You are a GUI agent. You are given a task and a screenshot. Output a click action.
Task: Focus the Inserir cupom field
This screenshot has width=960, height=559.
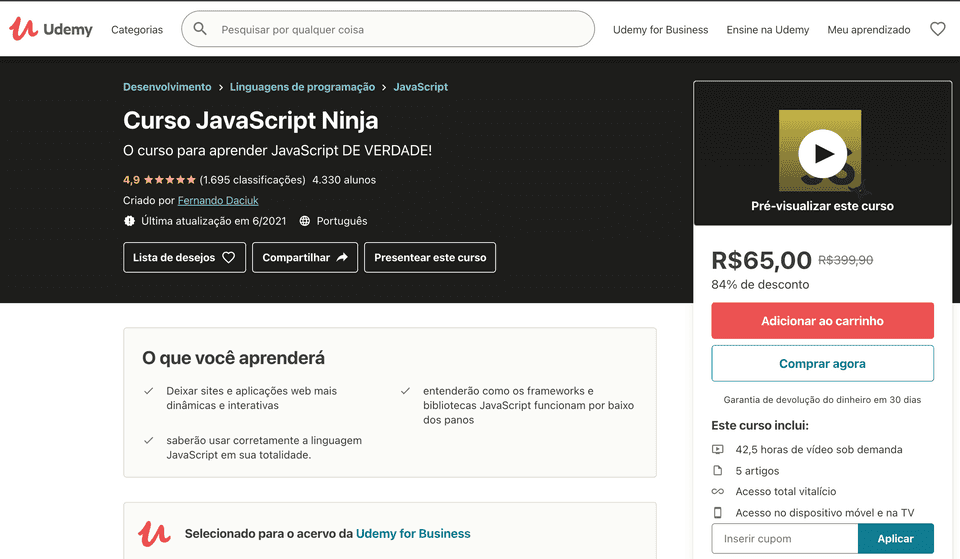[785, 539]
